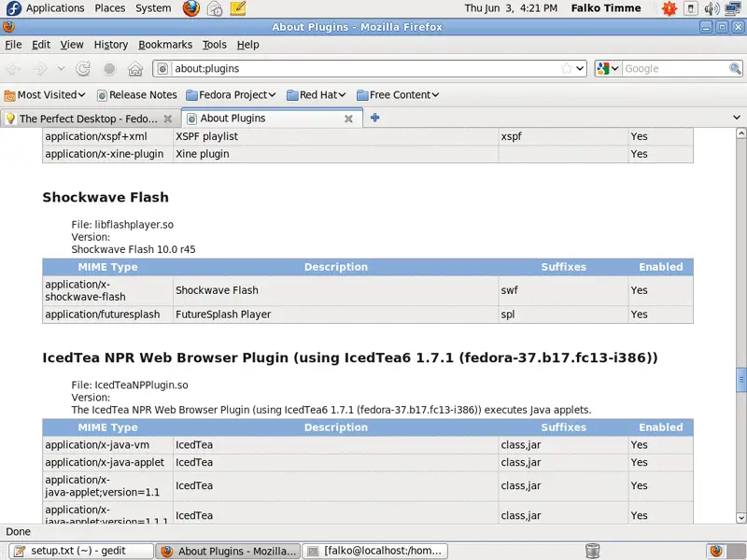Click the Fedora logo in top panel
The image size is (747, 560).
click(13, 8)
